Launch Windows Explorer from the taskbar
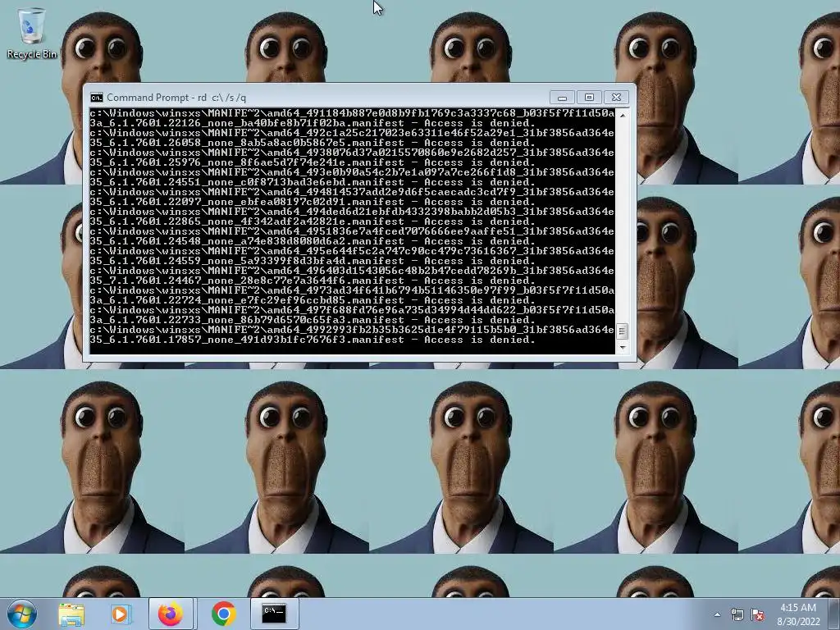840x630 pixels. 71,614
